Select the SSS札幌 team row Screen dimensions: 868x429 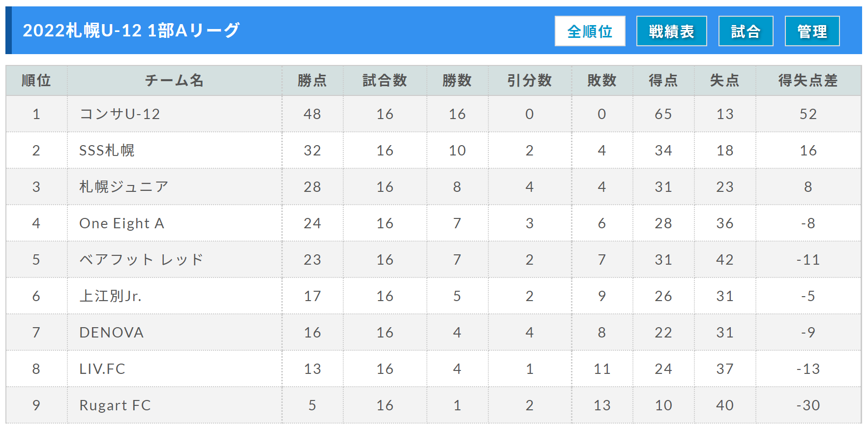(x=433, y=150)
